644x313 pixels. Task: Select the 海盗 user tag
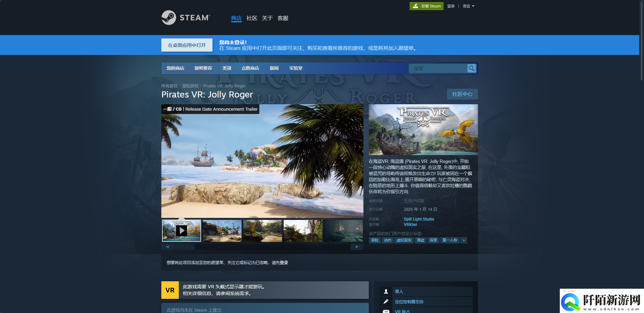coord(420,240)
